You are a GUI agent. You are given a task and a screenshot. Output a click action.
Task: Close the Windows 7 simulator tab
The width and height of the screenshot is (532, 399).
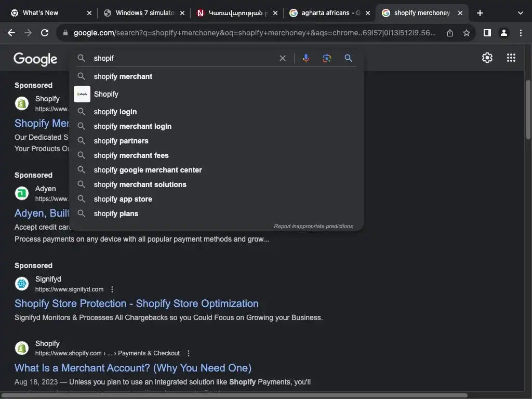coord(182,13)
